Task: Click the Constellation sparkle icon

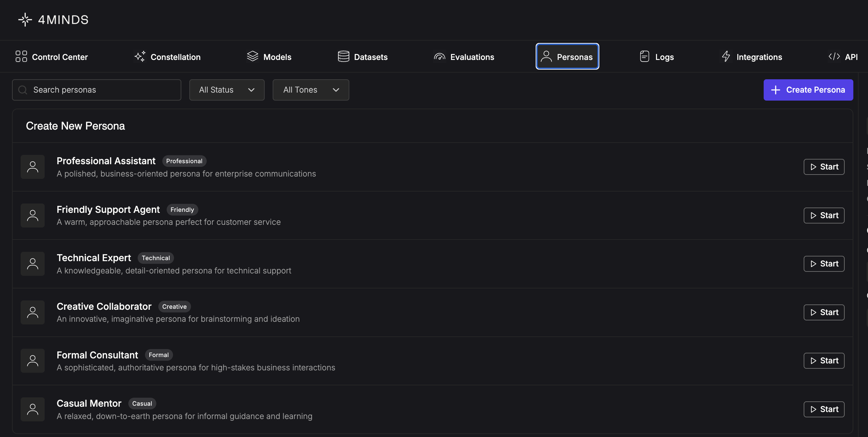Action: click(x=140, y=56)
